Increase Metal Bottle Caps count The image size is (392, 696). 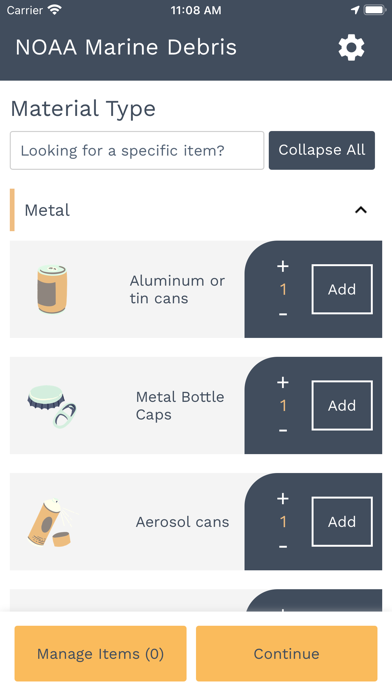283,382
